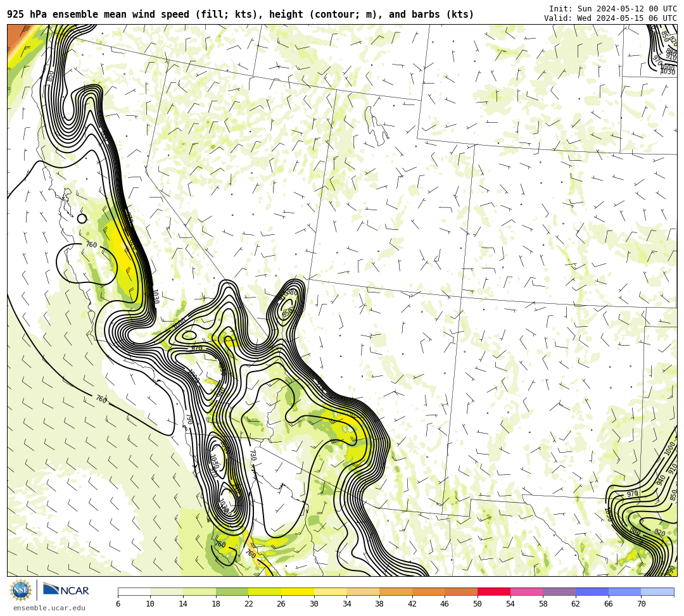This screenshot has height=616, width=684.
Task: Click the colorbar tick label 70
Action: pyautogui.click(x=641, y=604)
